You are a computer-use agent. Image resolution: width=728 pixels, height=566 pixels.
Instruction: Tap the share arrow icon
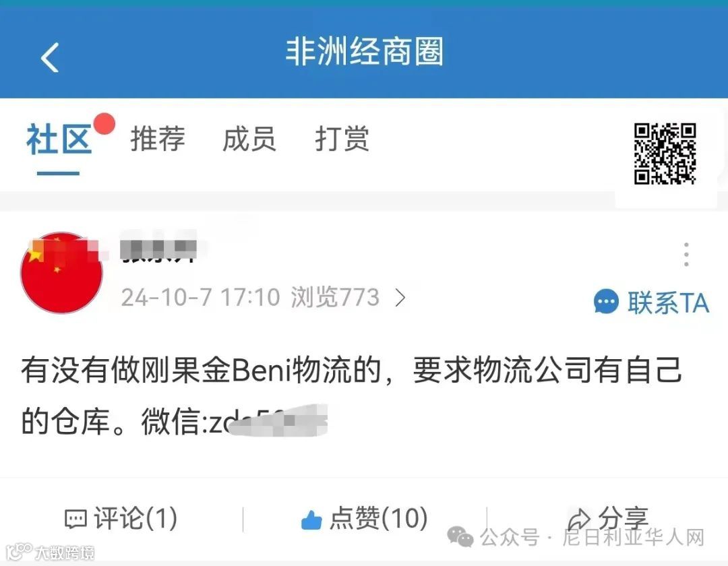tap(579, 517)
